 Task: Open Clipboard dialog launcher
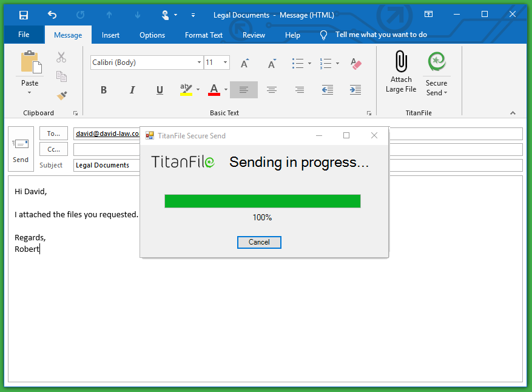pyautogui.click(x=75, y=113)
